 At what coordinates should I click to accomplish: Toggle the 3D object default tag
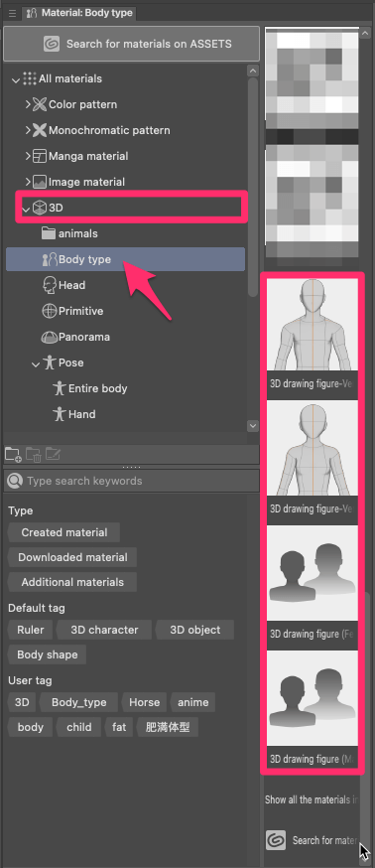194,630
